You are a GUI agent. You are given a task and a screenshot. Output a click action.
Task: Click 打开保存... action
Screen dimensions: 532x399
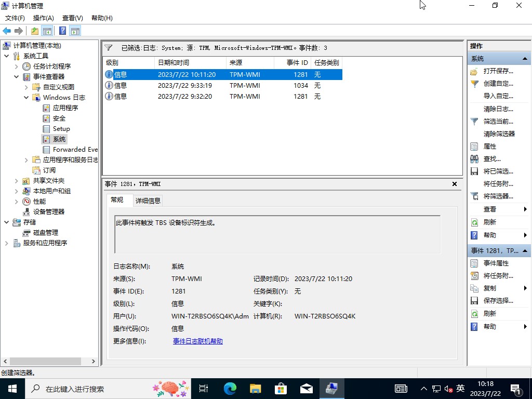pyautogui.click(x=498, y=71)
